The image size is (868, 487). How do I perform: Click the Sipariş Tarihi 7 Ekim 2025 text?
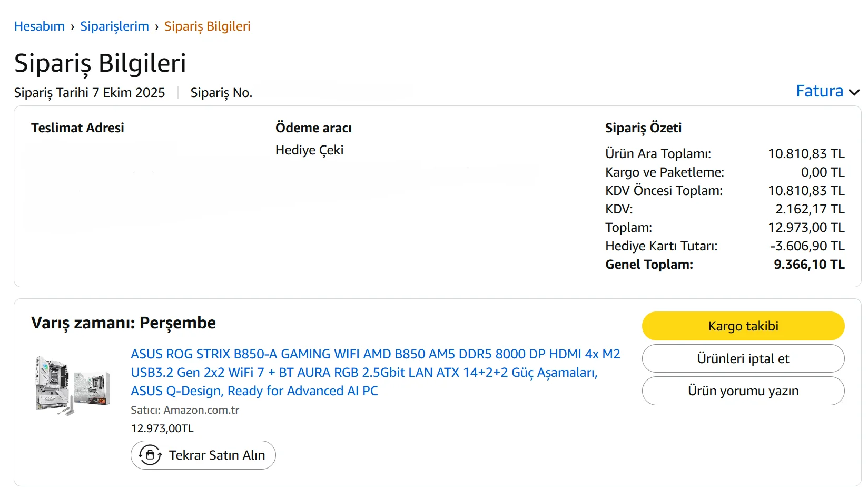click(x=90, y=93)
